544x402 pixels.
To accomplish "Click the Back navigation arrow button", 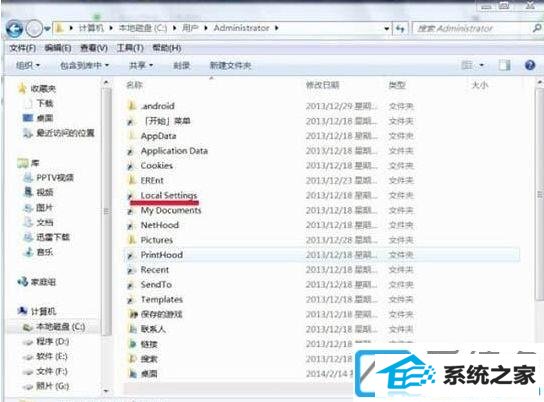I will tap(14, 28).
